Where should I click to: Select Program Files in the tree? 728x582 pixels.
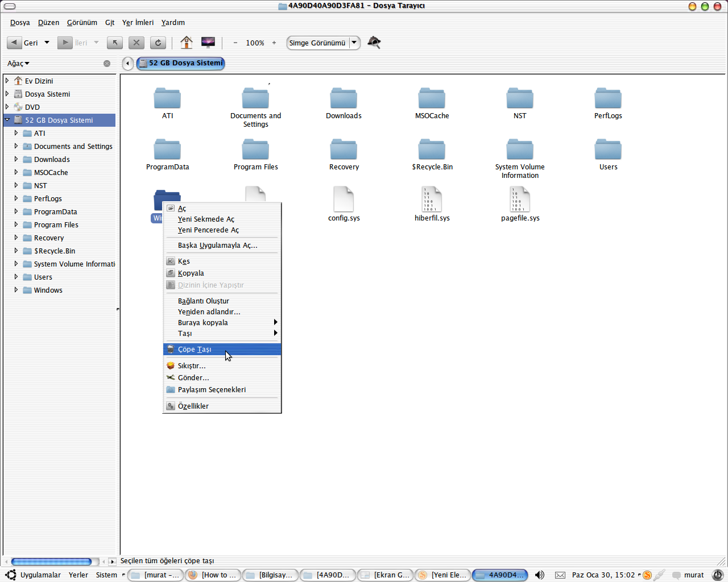pos(56,225)
